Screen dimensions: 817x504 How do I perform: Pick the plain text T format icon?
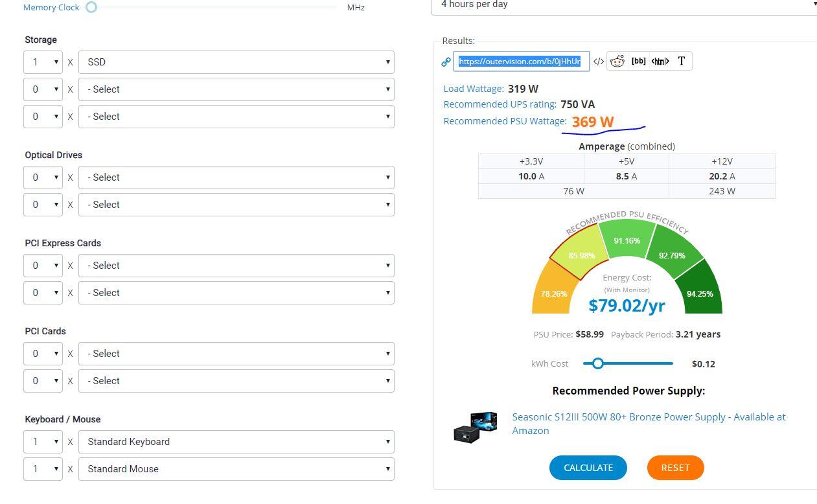tap(681, 62)
